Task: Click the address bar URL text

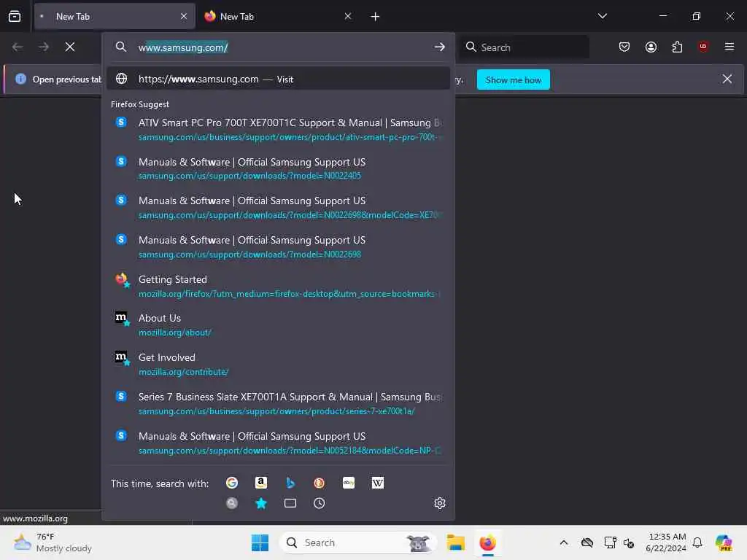Action: pyautogui.click(x=183, y=47)
